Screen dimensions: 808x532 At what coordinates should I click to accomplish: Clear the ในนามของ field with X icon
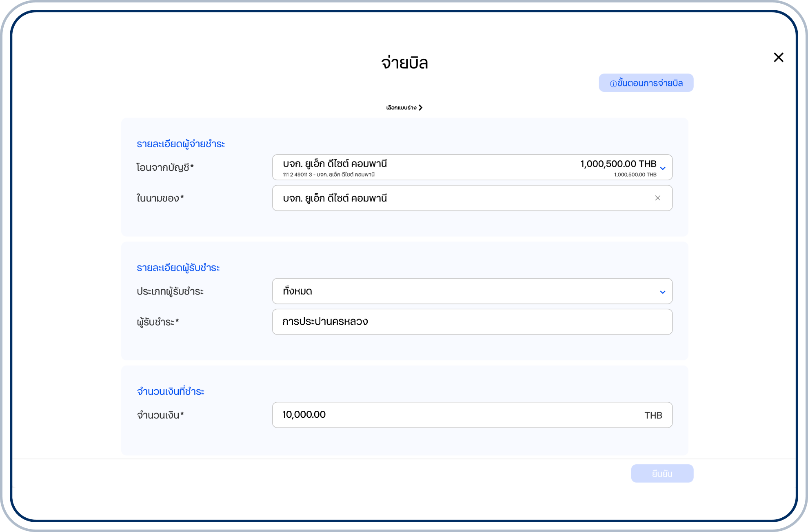[x=657, y=198]
